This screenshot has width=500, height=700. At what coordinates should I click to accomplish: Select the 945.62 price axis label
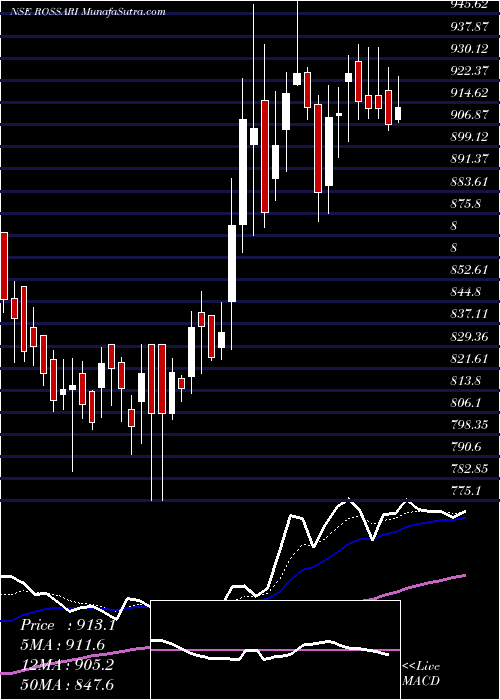[471, 5]
